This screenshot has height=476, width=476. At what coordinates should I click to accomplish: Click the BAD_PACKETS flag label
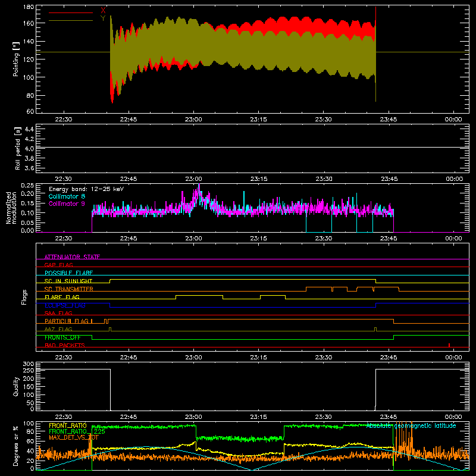tap(65, 345)
